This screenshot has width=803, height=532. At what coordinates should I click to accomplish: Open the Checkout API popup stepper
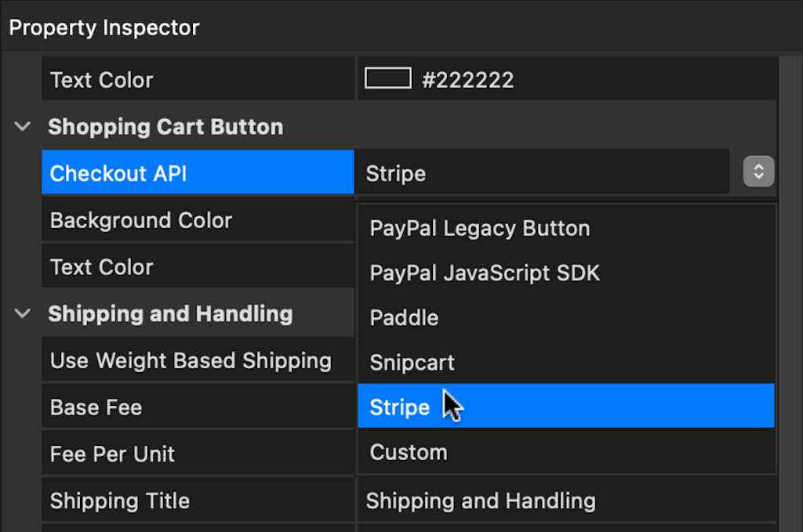coord(758,172)
